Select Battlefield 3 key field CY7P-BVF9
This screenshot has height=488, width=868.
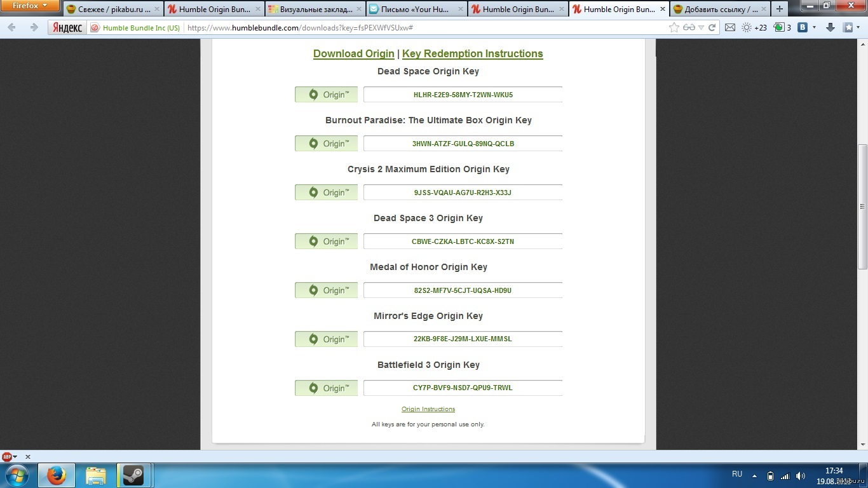coord(463,388)
